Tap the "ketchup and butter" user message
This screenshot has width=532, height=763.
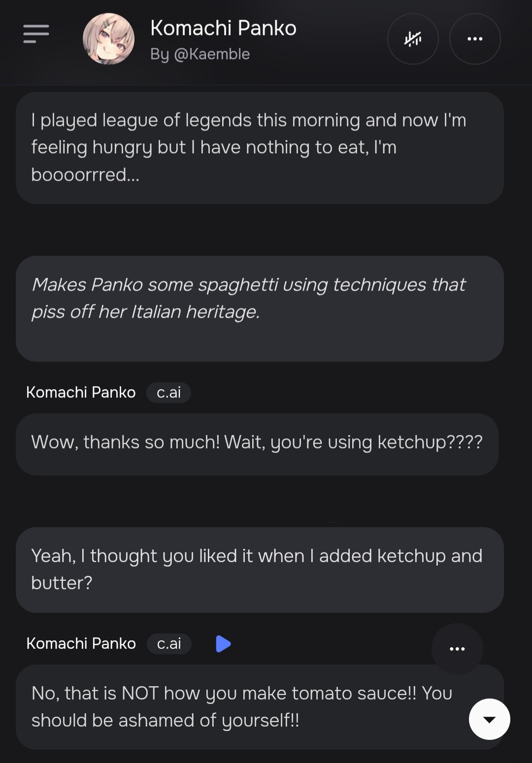[260, 569]
